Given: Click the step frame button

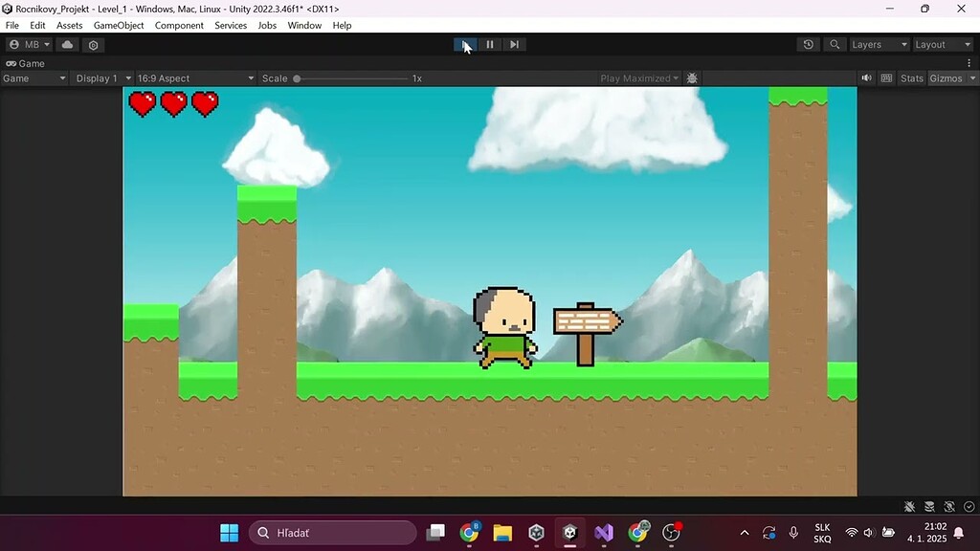Looking at the screenshot, I should pyautogui.click(x=514, y=44).
